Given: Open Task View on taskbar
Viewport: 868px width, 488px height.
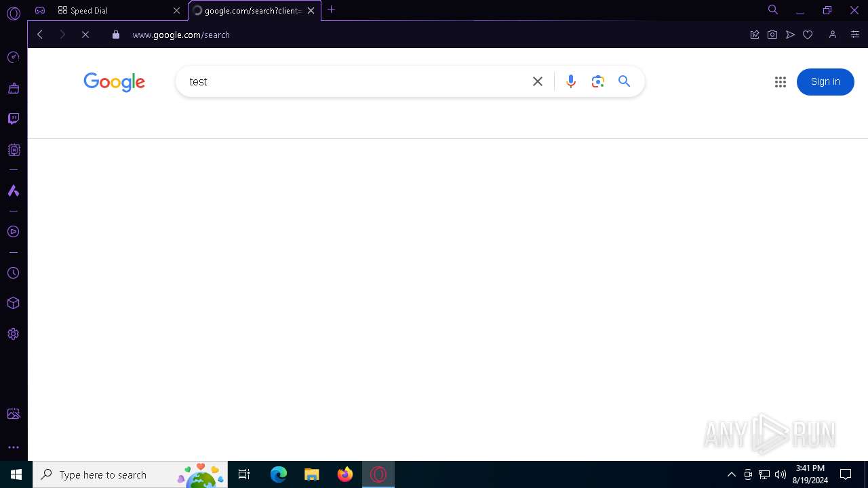Looking at the screenshot, I should pos(244,474).
